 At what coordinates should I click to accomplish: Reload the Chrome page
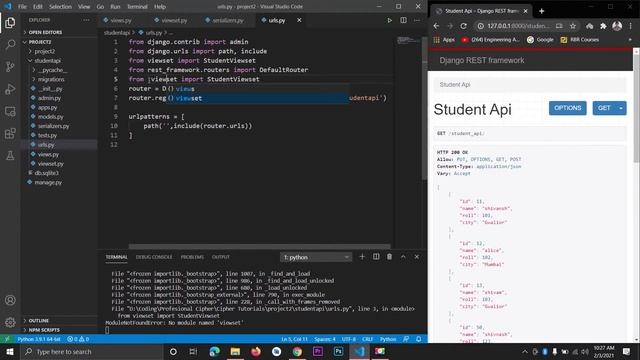point(463,26)
